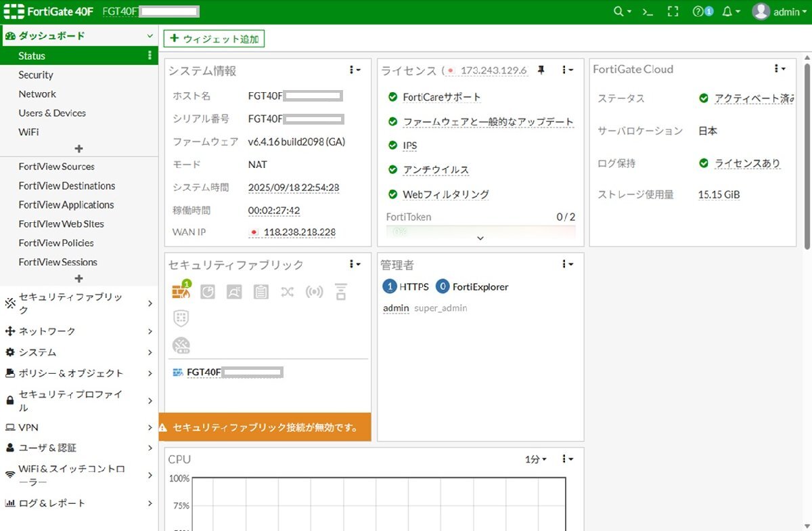Click the ウィジェット追加 button
This screenshot has height=531, width=812.
click(214, 39)
